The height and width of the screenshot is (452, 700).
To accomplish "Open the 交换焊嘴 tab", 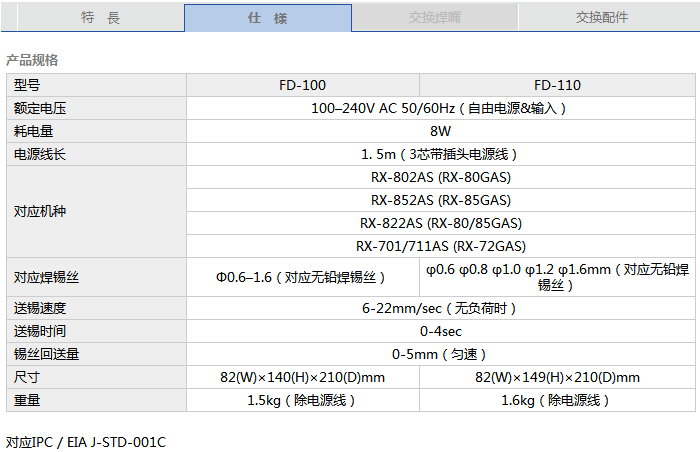I will point(435,17).
